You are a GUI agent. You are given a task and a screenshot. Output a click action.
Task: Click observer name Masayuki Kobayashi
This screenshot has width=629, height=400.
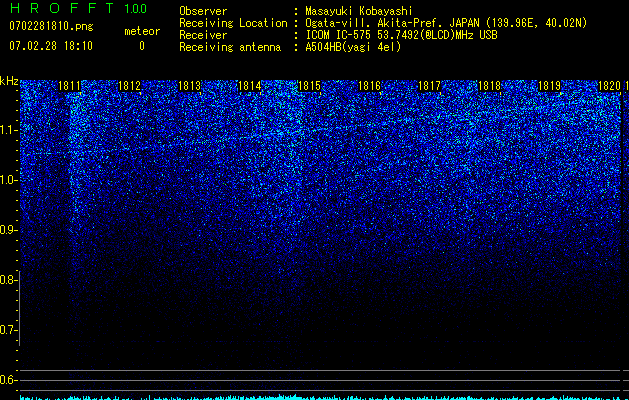(359, 11)
